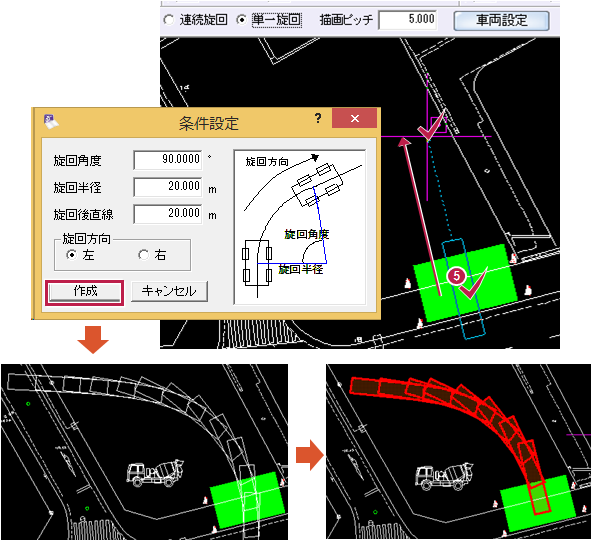The width and height of the screenshot is (592, 541).
Task: Click the 旋回角度 value field
Action: pyautogui.click(x=168, y=160)
